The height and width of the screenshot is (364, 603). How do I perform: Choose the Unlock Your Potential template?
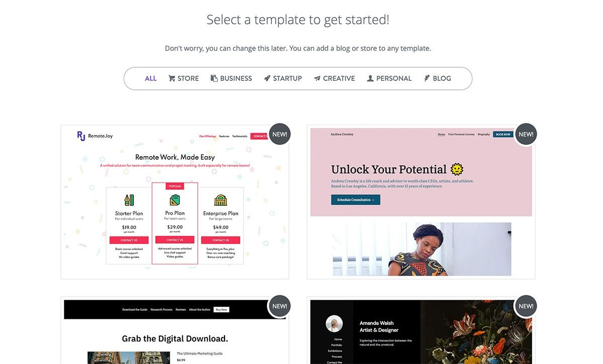[x=421, y=202]
